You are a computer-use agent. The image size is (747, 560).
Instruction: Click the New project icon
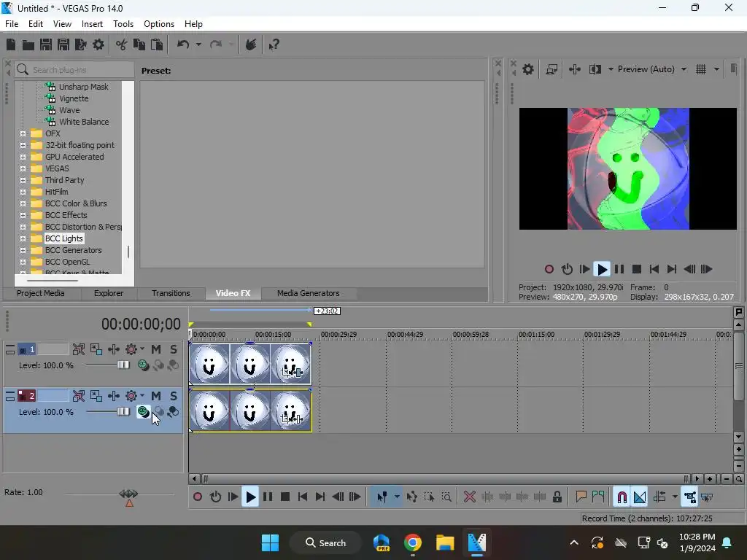click(x=11, y=44)
